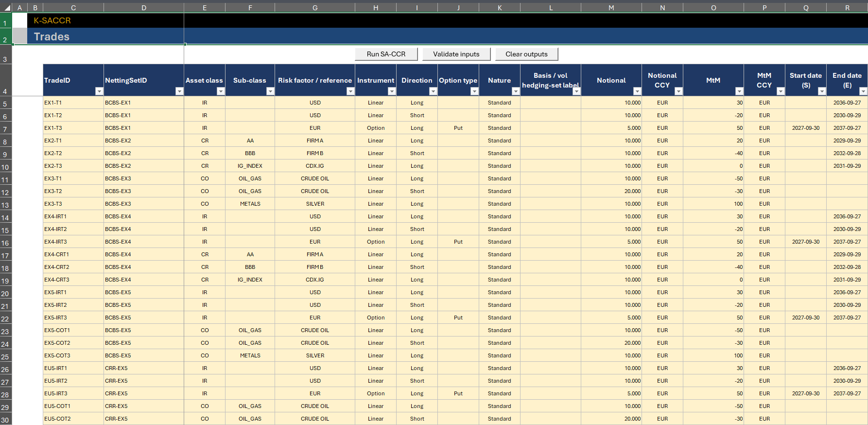Open the MtM column filter arrow

point(739,91)
